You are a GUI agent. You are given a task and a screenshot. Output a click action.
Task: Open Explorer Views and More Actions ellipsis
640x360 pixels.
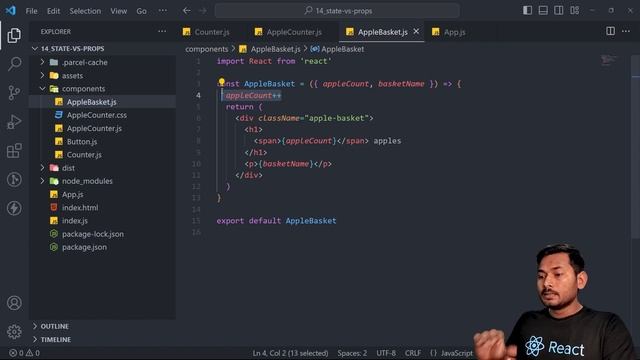click(x=162, y=31)
